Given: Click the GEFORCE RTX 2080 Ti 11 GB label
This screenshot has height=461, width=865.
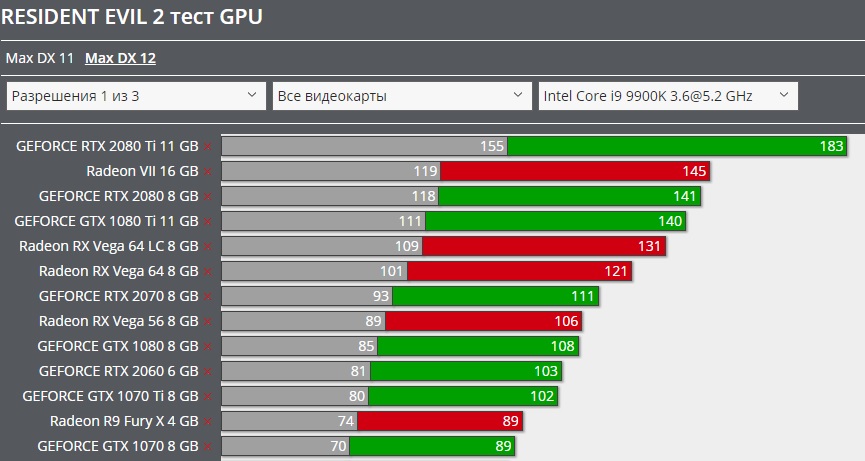Looking at the screenshot, I should tap(107, 146).
